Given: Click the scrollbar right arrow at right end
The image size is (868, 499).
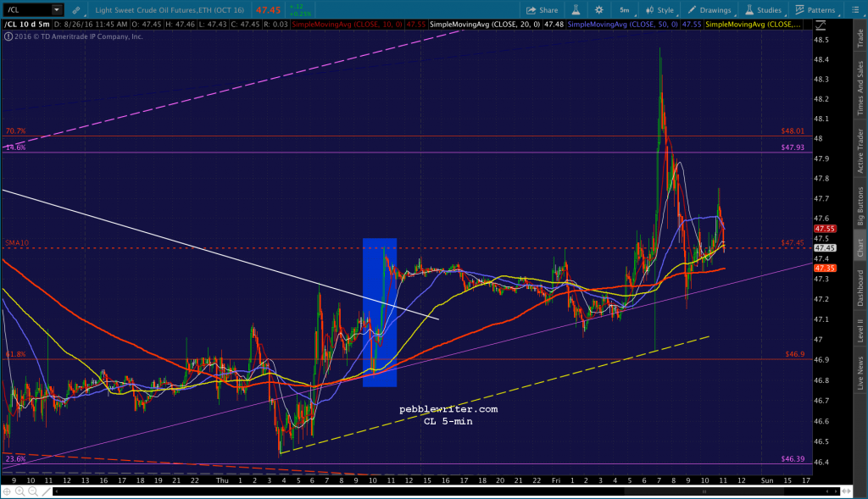Looking at the screenshot, I should (x=836, y=491).
